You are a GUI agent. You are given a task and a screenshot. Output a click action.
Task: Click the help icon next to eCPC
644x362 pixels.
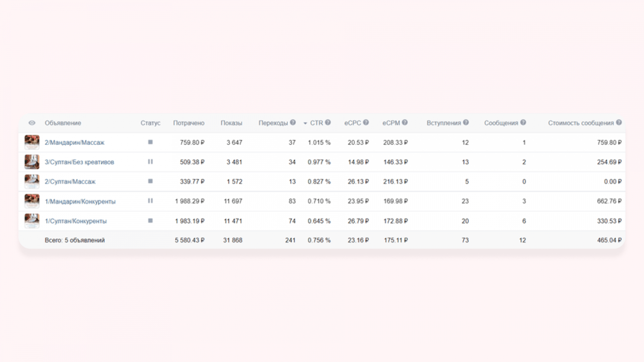click(x=365, y=123)
